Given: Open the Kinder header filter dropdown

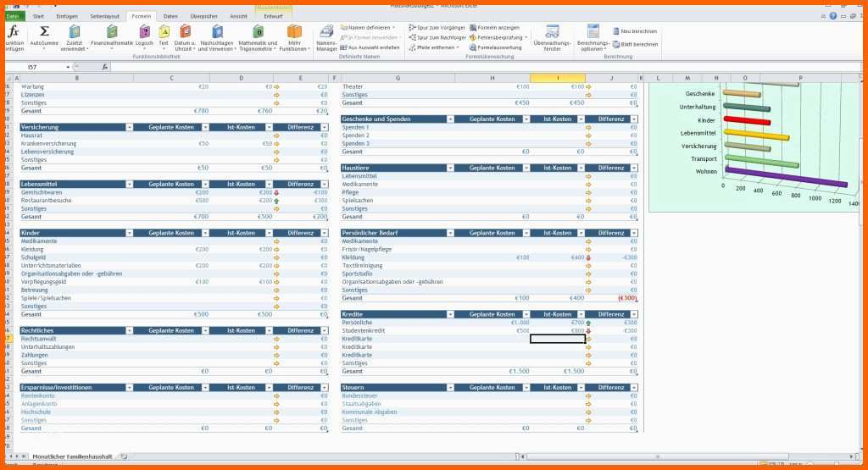Looking at the screenshot, I should (x=129, y=233).
